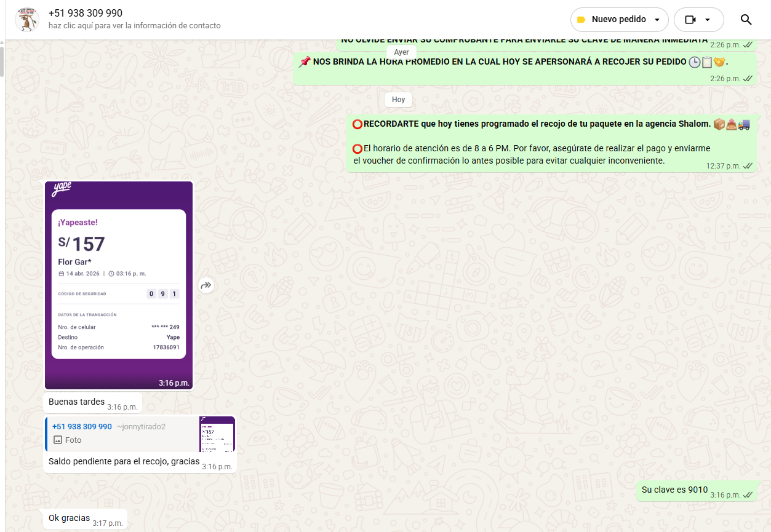The width and height of the screenshot is (771, 532).
Task: Click the 'Hoy' date separator chip
Action: click(398, 100)
